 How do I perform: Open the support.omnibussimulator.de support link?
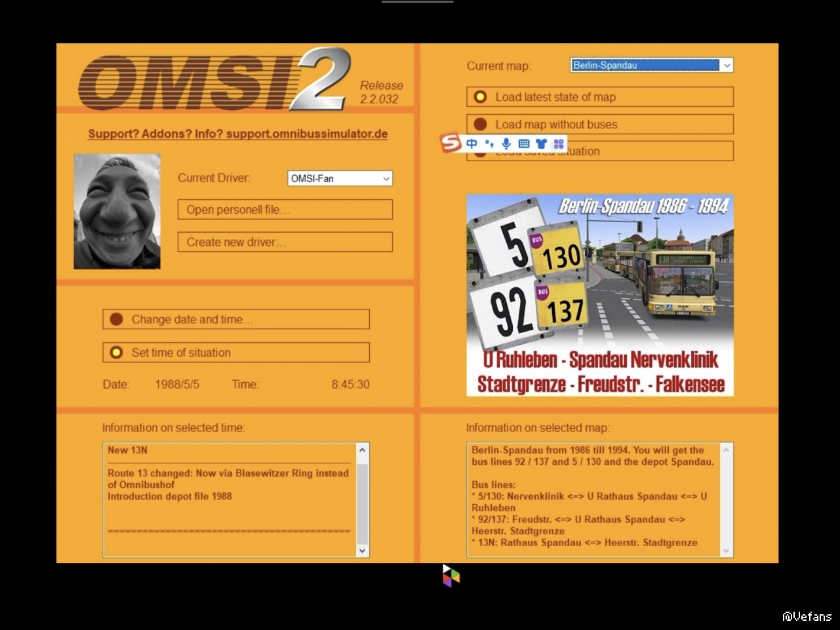238,134
